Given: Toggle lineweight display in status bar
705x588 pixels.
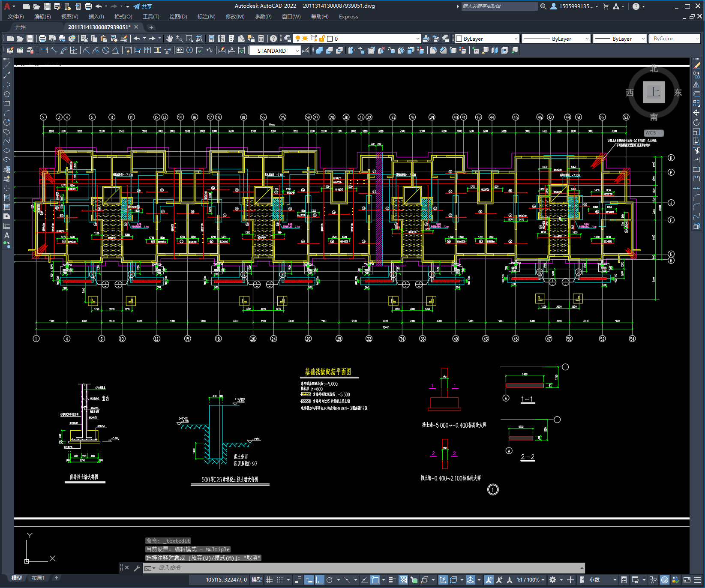Looking at the screenshot, I should (392, 580).
